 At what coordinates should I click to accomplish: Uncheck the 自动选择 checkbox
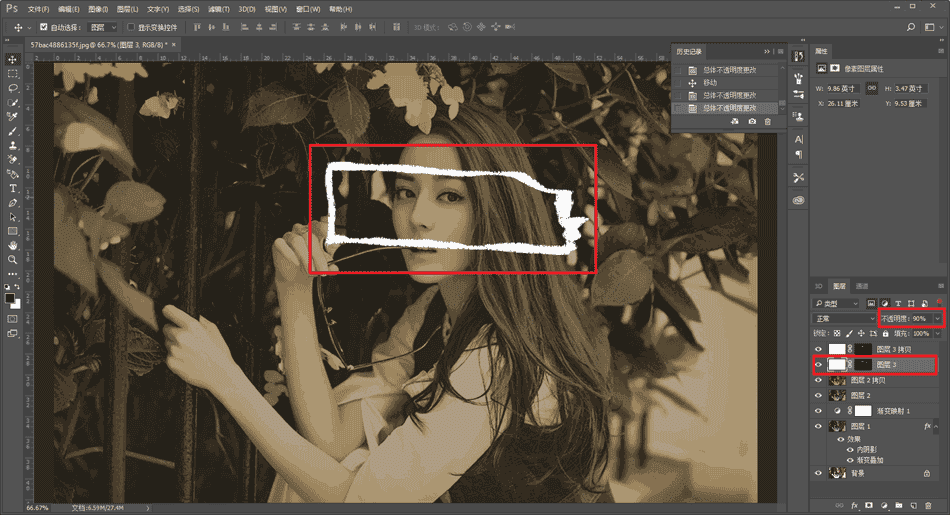(x=43, y=27)
